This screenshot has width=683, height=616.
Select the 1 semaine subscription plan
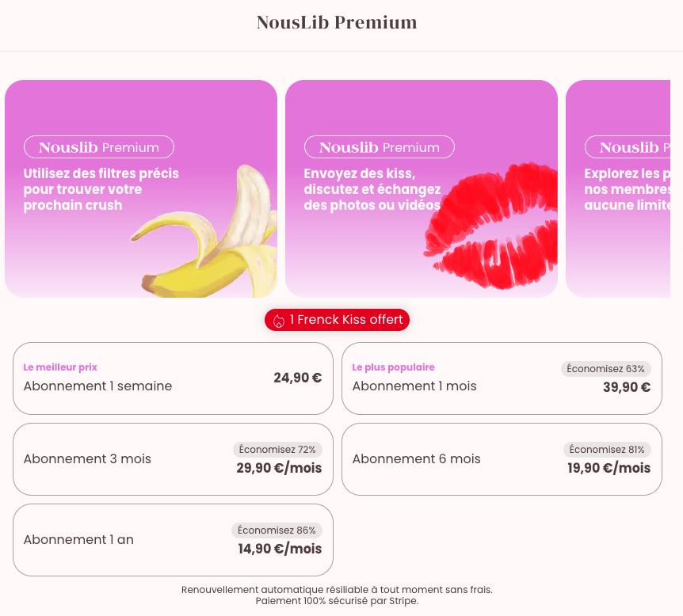tap(173, 378)
